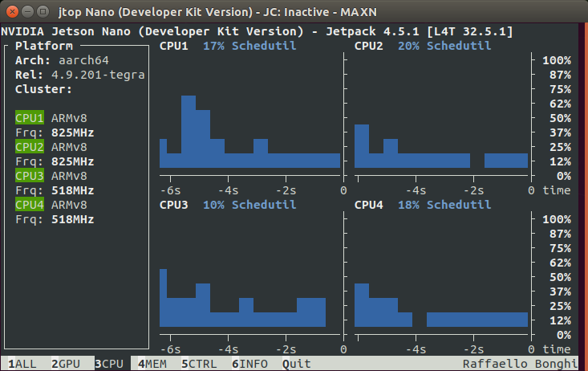Open the 4MEM tab
Viewport: 588px width, 371px height.
coord(152,364)
